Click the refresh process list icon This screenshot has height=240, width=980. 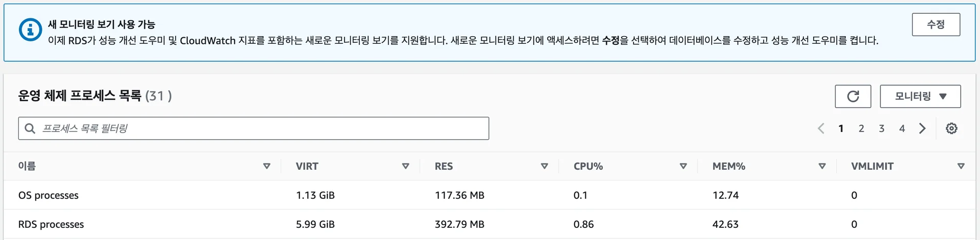point(853,96)
